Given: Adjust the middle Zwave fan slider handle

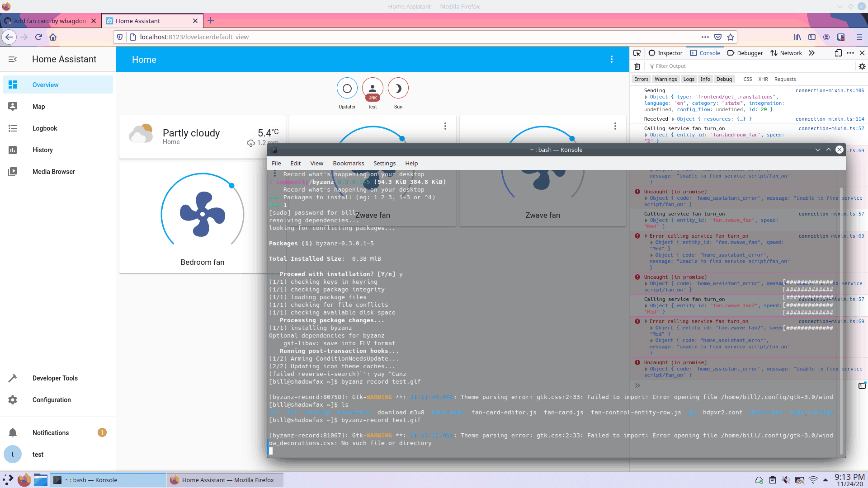Looking at the screenshot, I should pos(402,139).
